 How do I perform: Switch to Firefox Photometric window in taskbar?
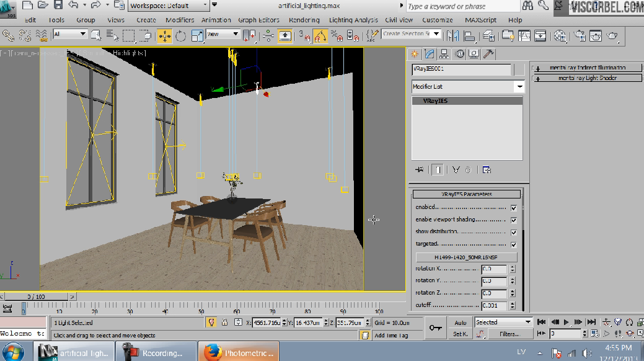[239, 352]
